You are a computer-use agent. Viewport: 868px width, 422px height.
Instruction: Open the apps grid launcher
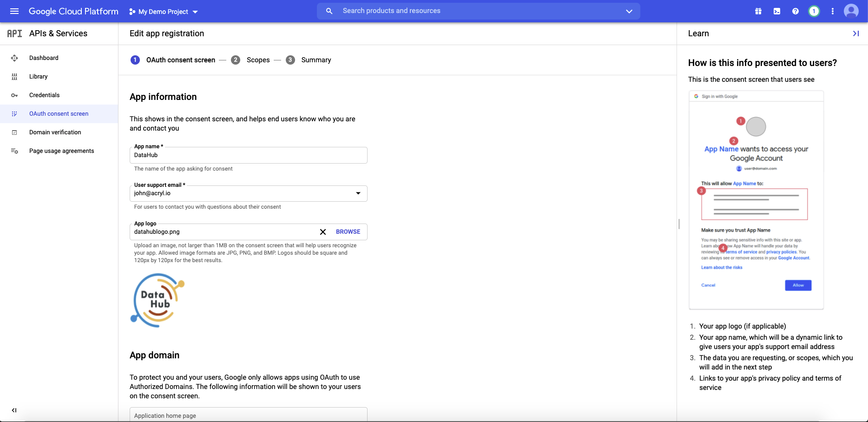[x=758, y=11]
